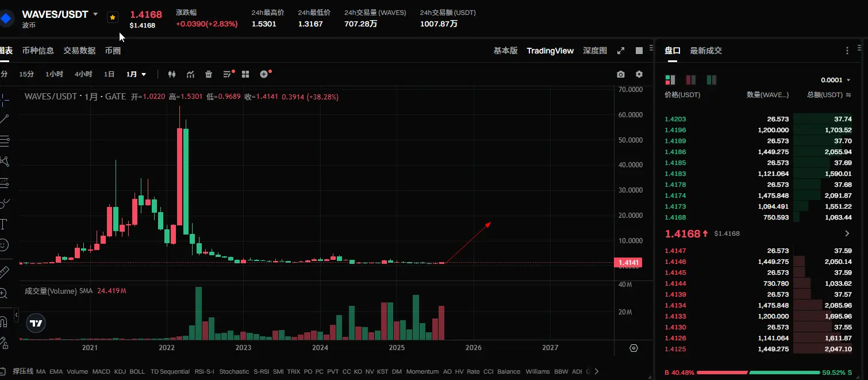Viewport: 868px width, 380px height.
Task: Open the multi-chart grid layout icon
Action: pyautogui.click(x=245, y=74)
